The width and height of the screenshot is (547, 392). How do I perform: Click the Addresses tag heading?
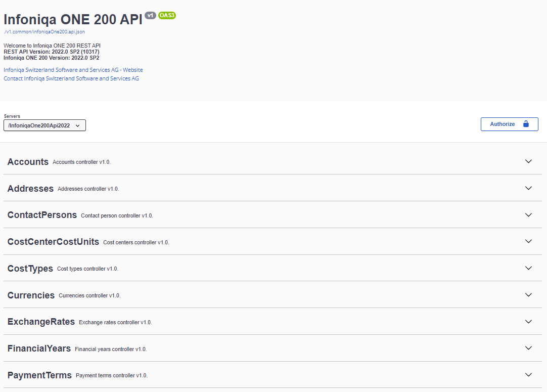pyautogui.click(x=30, y=189)
